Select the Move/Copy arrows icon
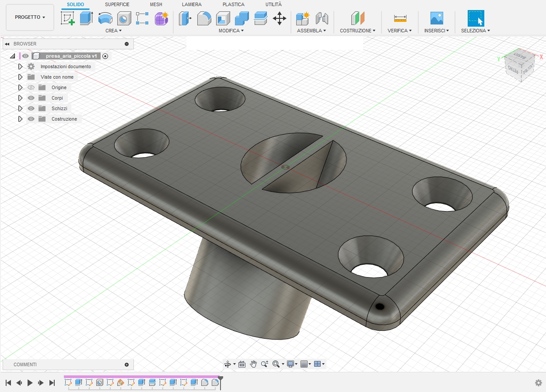This screenshot has width=546, height=392. tap(280, 18)
